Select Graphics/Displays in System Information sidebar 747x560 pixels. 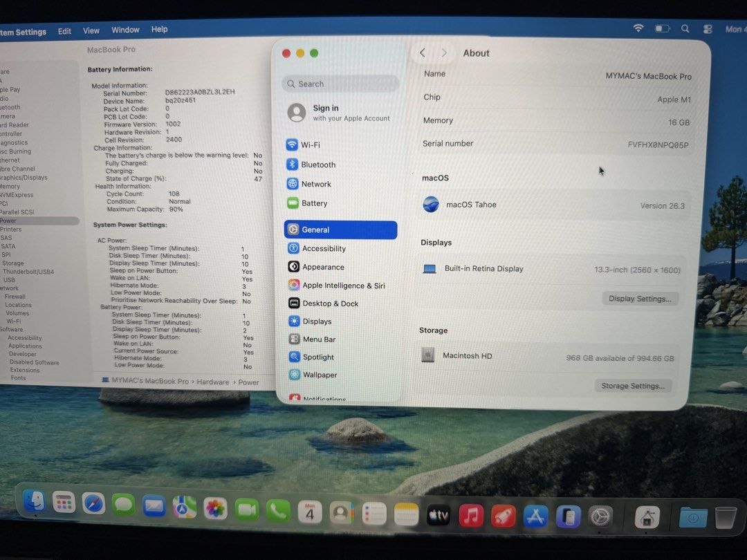pos(24,177)
